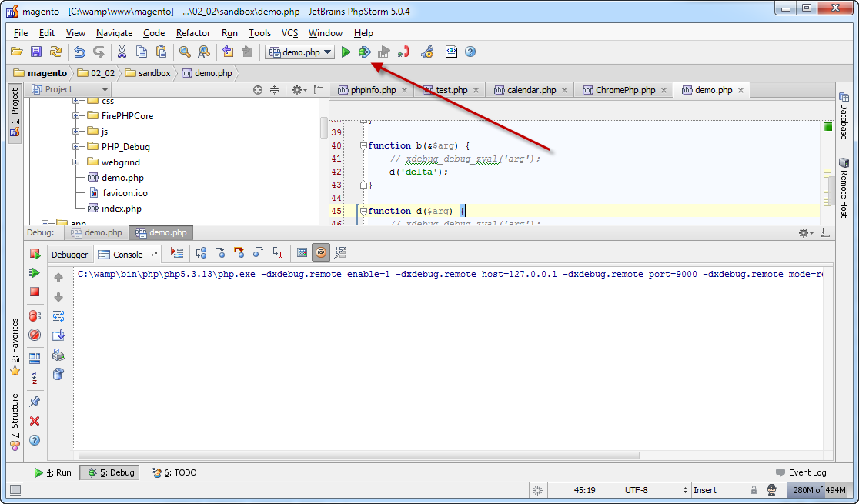
Task: Open View Breakpoints in the Debug panel
Action: pos(35,316)
